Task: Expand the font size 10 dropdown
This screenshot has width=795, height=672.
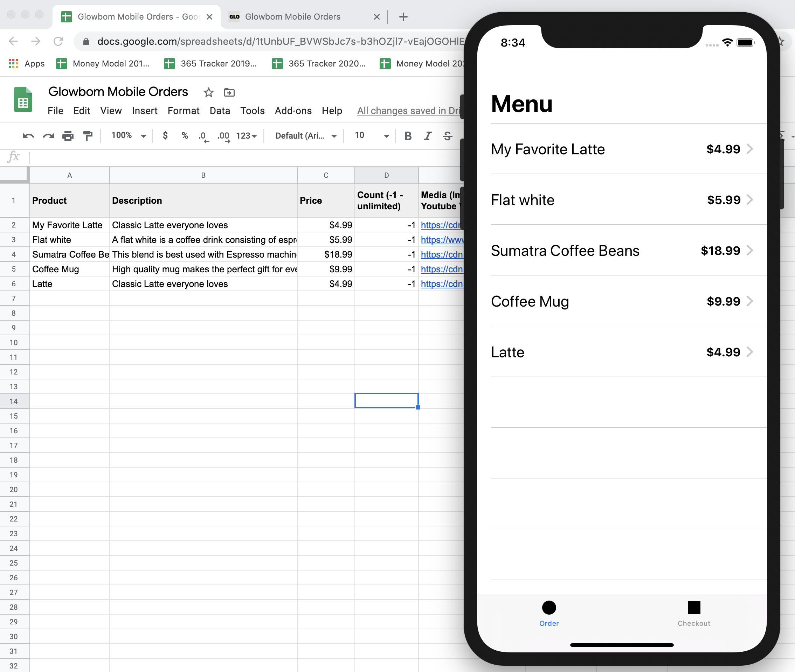Action: point(372,135)
